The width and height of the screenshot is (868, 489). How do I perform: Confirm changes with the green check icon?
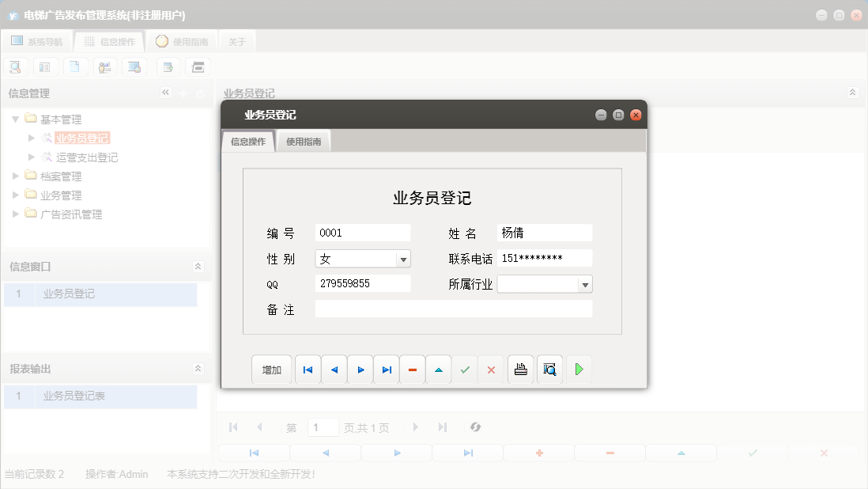(x=465, y=369)
